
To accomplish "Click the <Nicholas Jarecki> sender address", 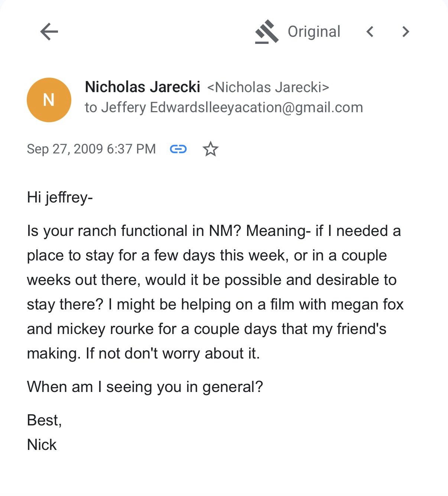I will coord(268,87).
